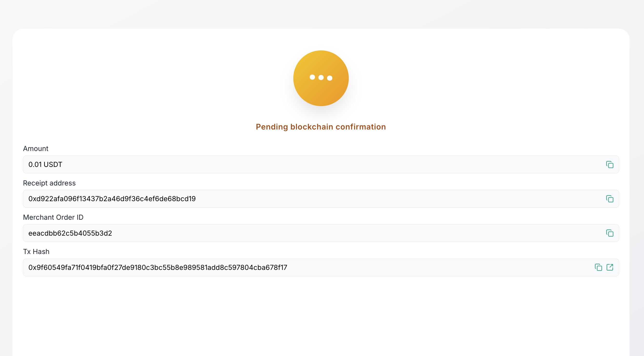This screenshot has height=356, width=644.
Task: Copy the Tx Hash value
Action: point(598,267)
